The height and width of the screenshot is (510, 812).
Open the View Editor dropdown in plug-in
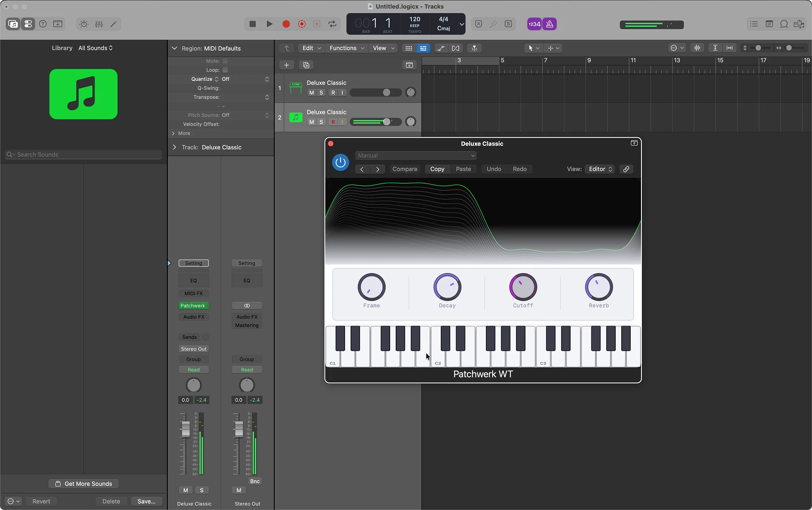(600, 169)
